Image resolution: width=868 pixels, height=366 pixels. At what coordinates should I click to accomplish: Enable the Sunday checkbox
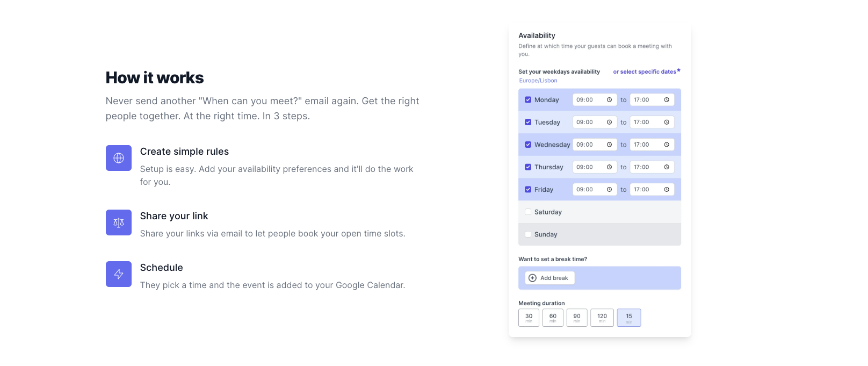528,234
